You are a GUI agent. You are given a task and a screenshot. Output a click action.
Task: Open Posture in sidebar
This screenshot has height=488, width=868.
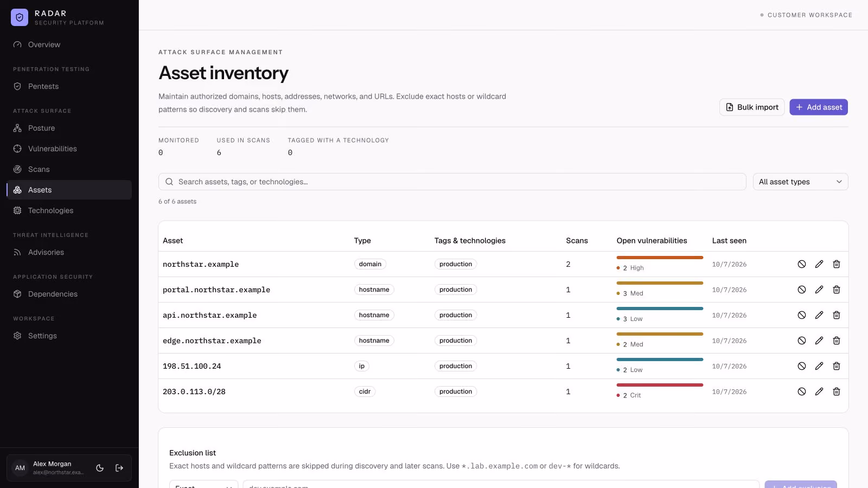69,128
